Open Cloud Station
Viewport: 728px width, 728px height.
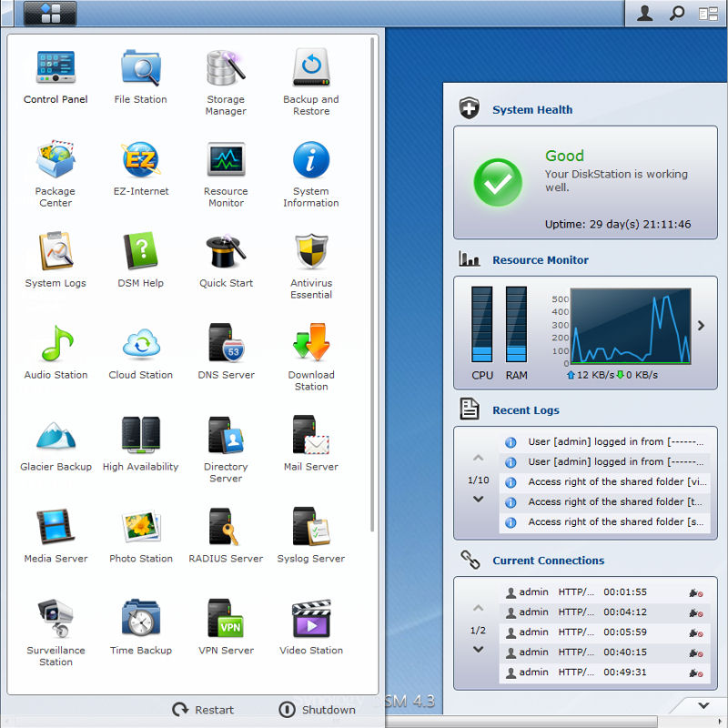click(x=141, y=352)
